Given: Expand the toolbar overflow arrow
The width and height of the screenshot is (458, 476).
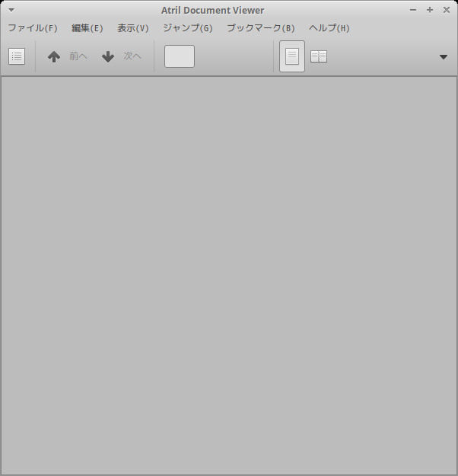Looking at the screenshot, I should (x=444, y=57).
